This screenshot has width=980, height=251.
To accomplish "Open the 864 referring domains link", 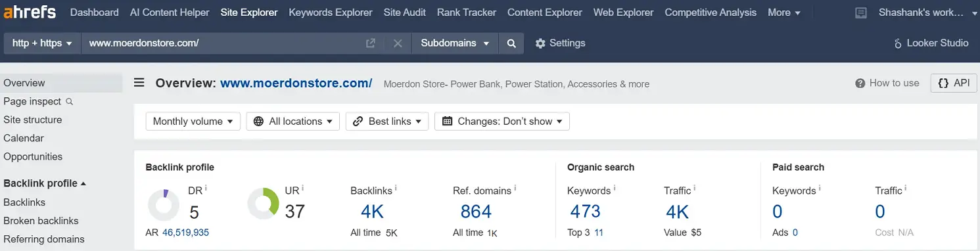I will [476, 212].
